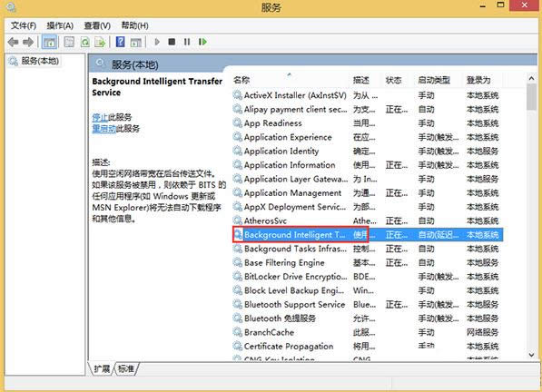Screen dimensions: 542x392
Task: Select the BitLocker Drive Encryption service
Action: point(368,277)
